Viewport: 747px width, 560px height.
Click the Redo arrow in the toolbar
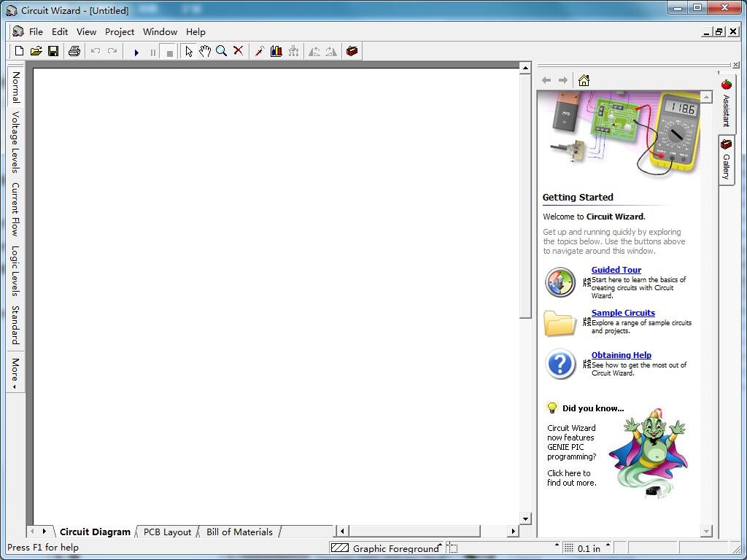(x=112, y=51)
